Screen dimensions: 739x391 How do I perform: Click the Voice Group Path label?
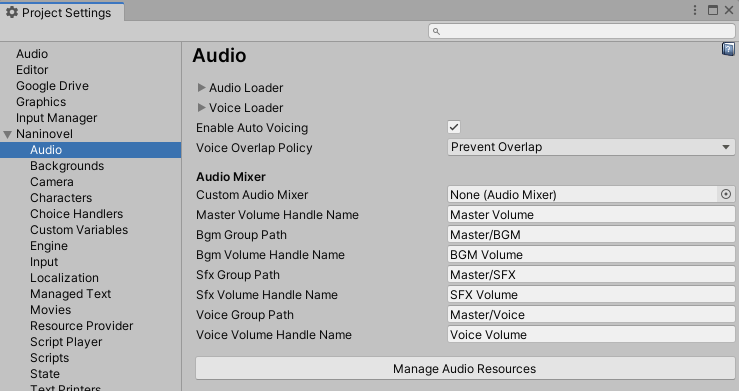(245, 315)
